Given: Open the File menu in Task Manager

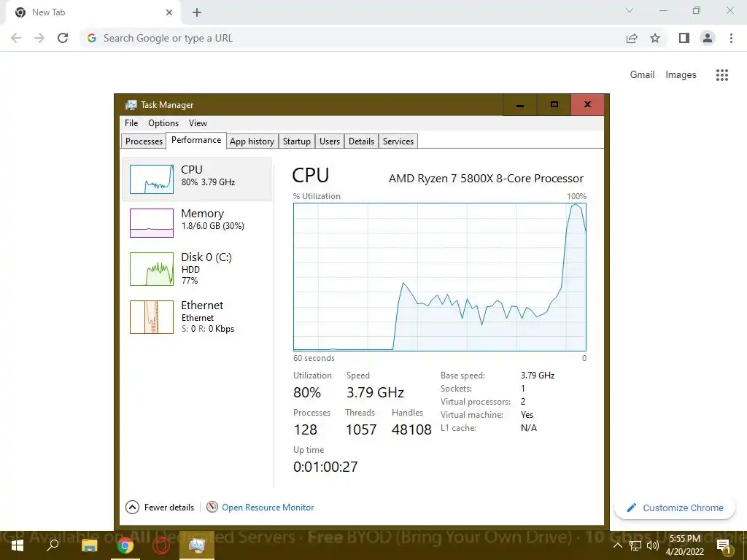Looking at the screenshot, I should tap(131, 122).
